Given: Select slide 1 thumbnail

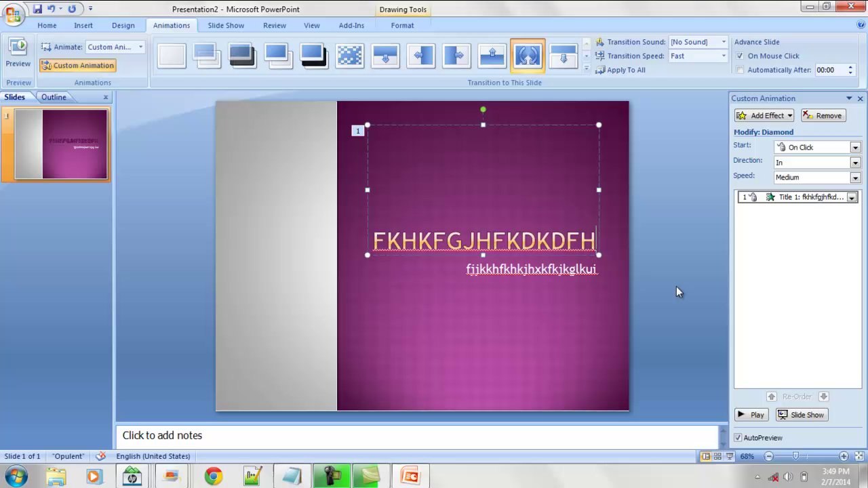Looking at the screenshot, I should [61, 144].
